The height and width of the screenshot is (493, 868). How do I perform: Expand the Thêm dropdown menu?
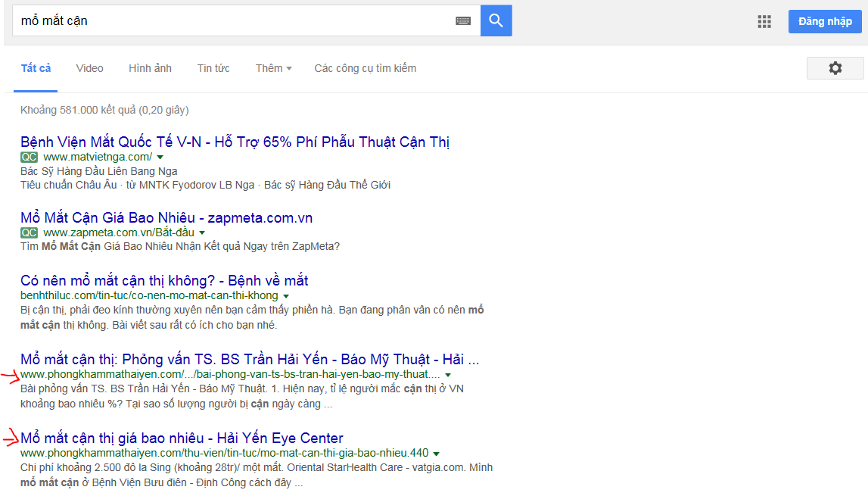[x=273, y=68]
